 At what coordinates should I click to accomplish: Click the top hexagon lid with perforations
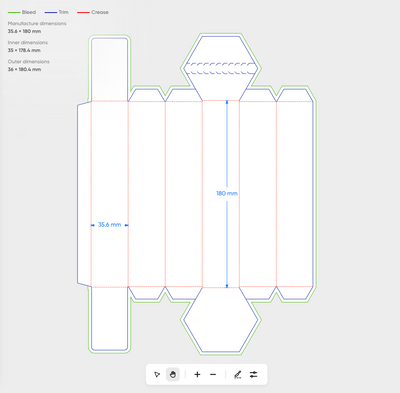[221, 68]
